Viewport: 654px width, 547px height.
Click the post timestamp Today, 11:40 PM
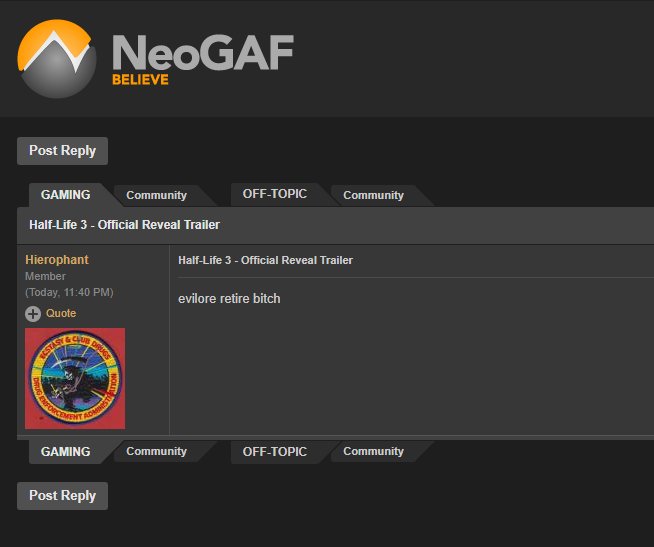coord(69,292)
